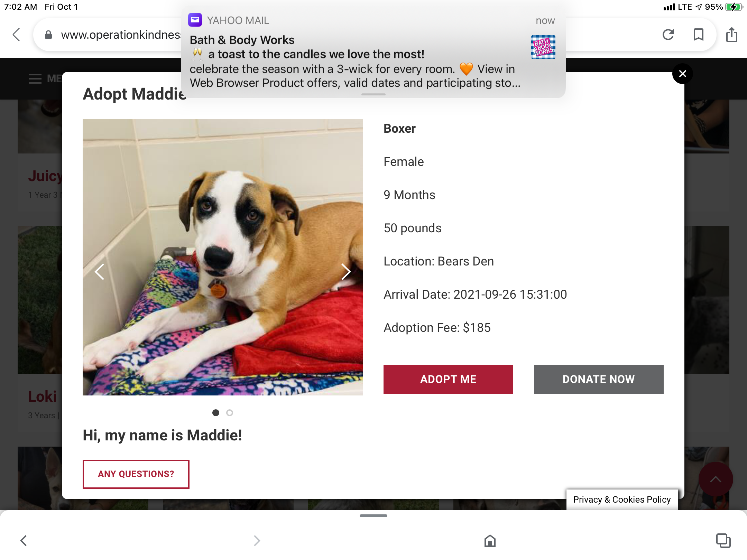Close the Adopt Maddie popup
The width and height of the screenshot is (747, 560).
point(683,74)
